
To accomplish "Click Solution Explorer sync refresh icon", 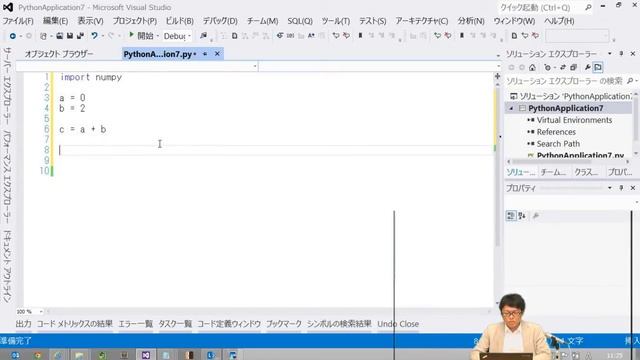I will tap(563, 67).
